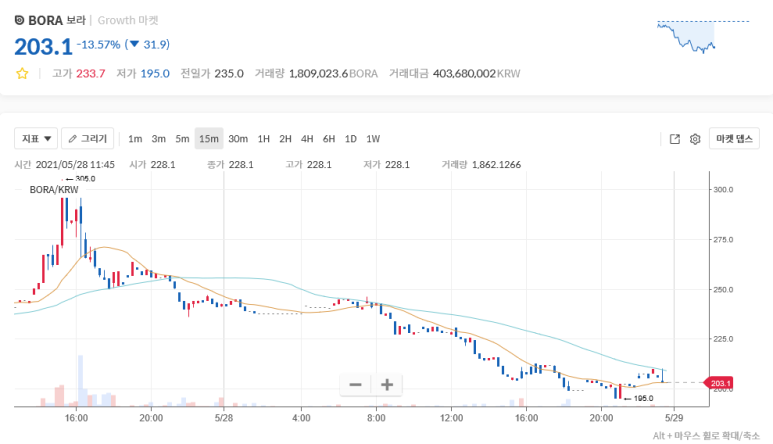The width and height of the screenshot is (773, 444).
Task: Switch chart to 3m interval
Action: point(159,139)
